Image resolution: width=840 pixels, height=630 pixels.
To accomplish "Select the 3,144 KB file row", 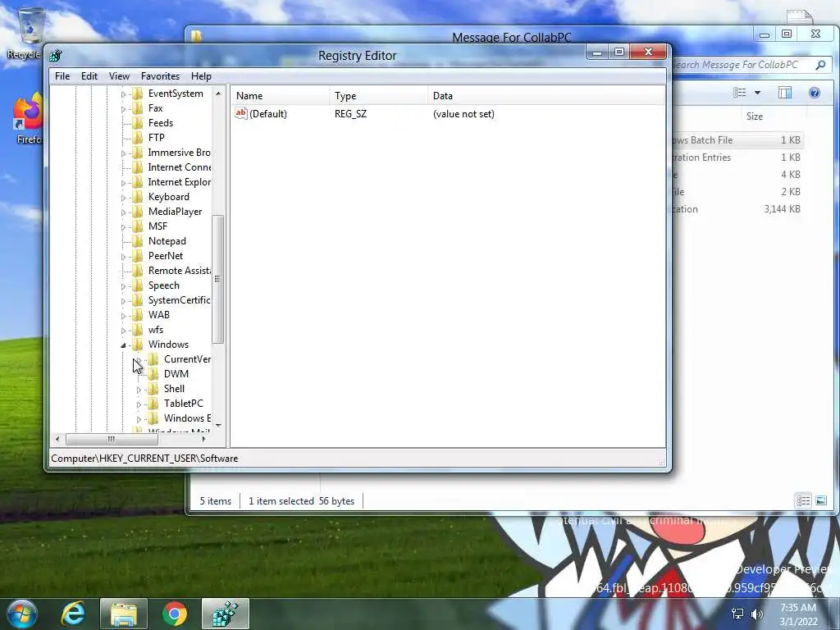I will point(737,209).
